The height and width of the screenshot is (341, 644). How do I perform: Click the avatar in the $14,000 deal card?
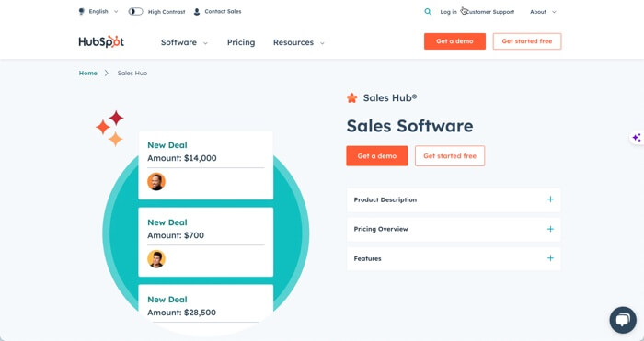[x=156, y=181]
